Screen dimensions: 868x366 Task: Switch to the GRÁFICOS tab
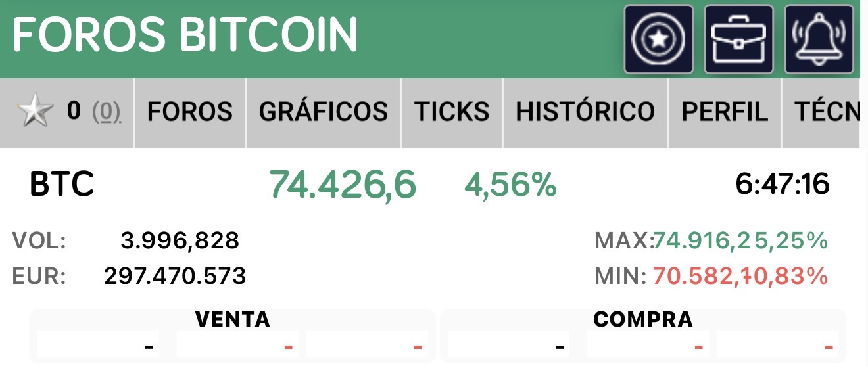(x=323, y=112)
